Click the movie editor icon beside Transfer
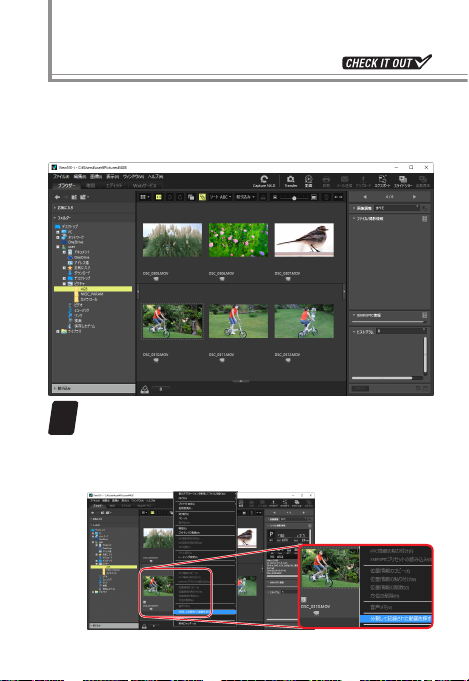This screenshot has width=469, height=681. (308, 181)
